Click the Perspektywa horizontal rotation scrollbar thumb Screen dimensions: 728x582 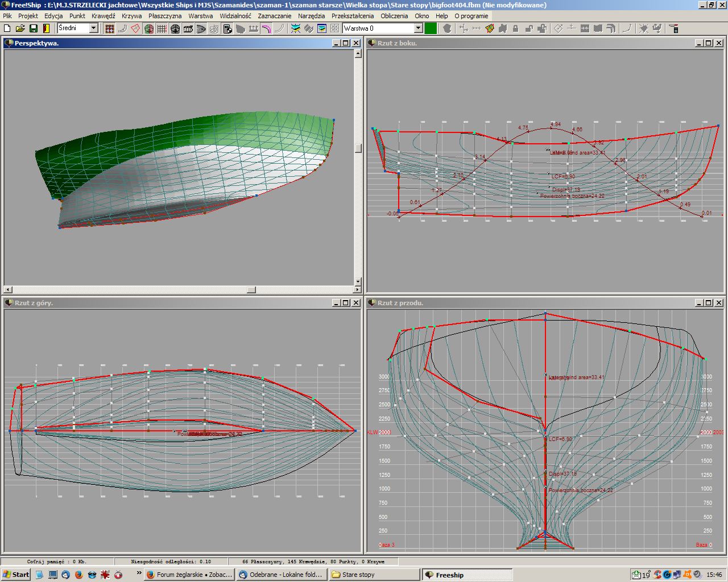click(251, 290)
